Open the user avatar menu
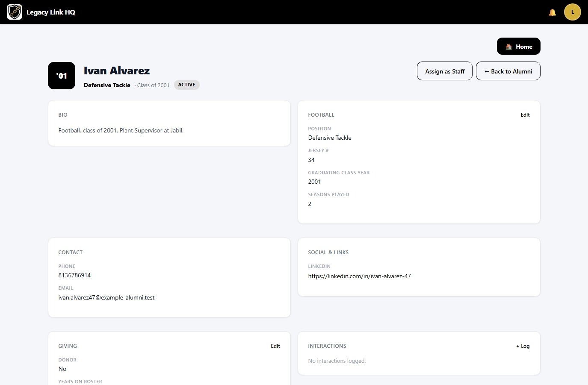This screenshot has height=385, width=588. click(573, 12)
